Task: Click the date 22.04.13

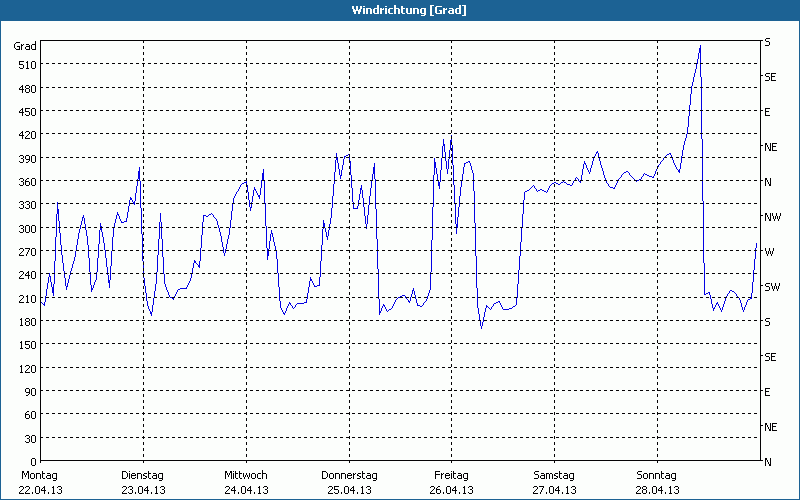Action: click(40, 490)
